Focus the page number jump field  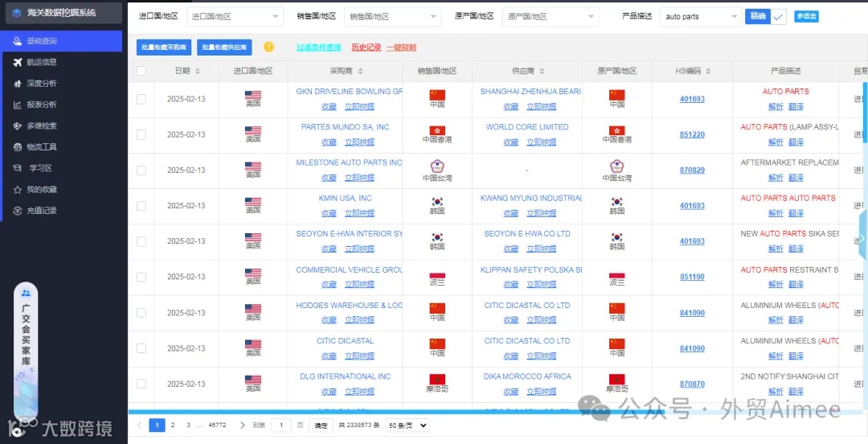(281, 425)
